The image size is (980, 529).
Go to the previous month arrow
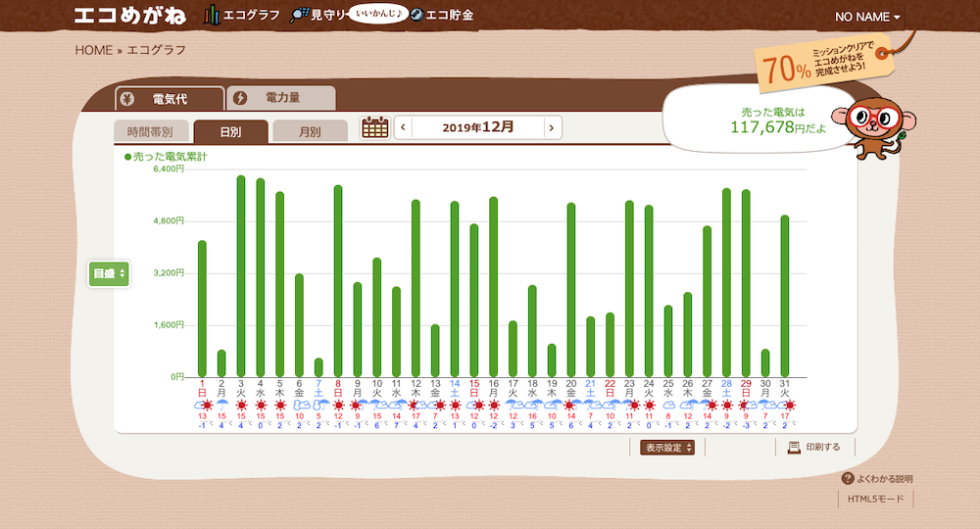point(403,127)
